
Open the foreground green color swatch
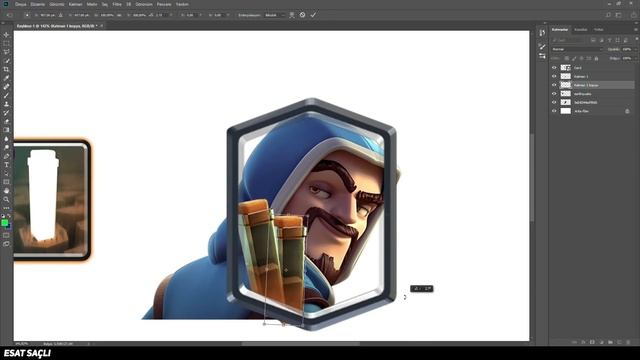point(4,222)
